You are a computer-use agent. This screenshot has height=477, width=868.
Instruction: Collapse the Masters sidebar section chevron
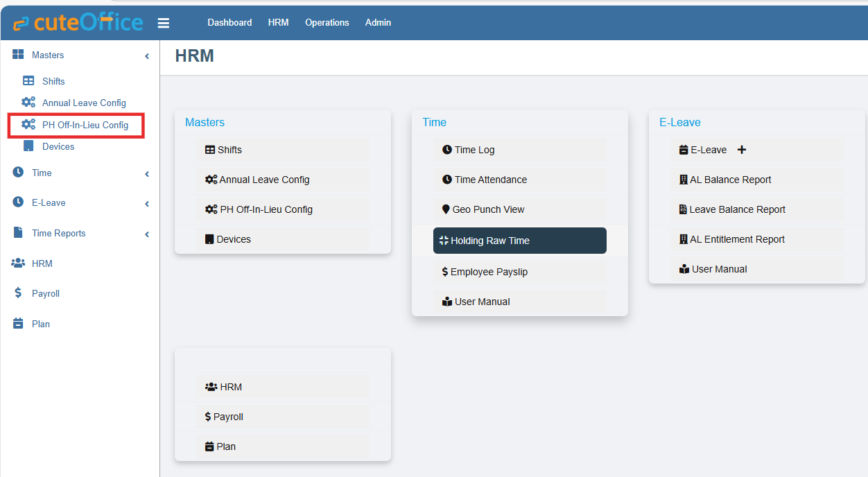coord(147,55)
